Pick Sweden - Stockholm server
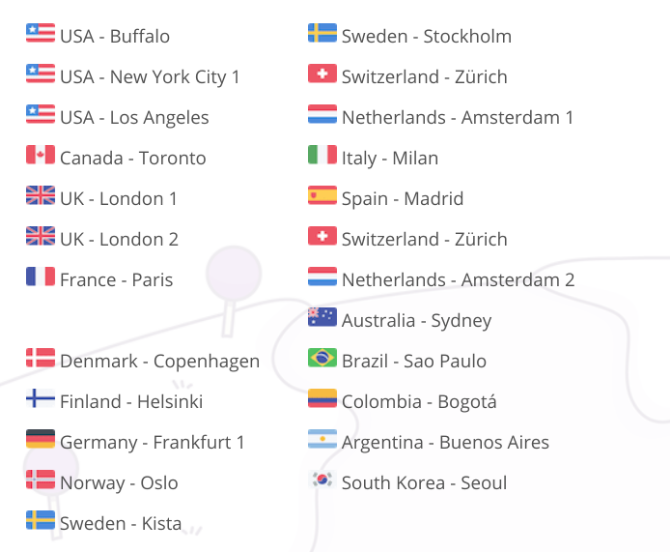670x552 pixels. point(426,36)
